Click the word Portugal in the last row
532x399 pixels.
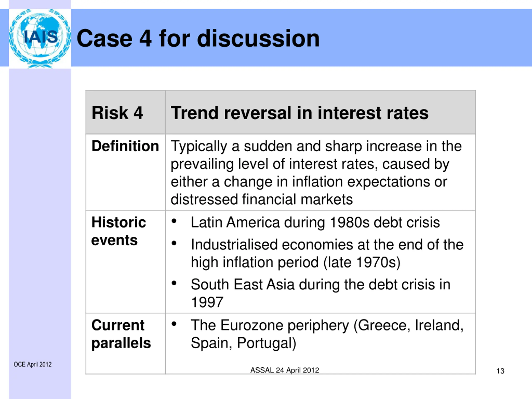point(266,343)
